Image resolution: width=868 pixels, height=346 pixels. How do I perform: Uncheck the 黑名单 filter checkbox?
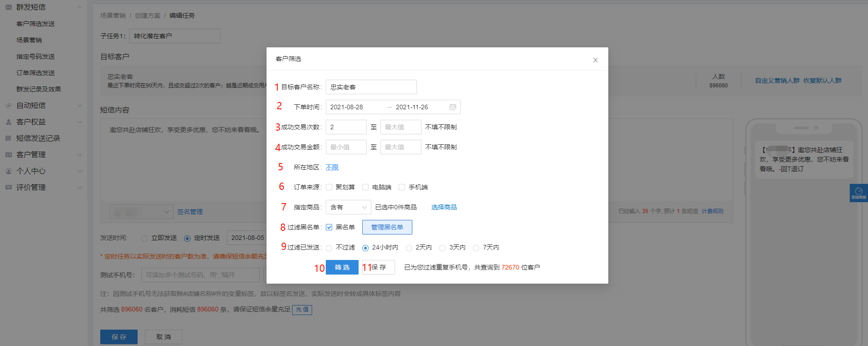tap(329, 227)
